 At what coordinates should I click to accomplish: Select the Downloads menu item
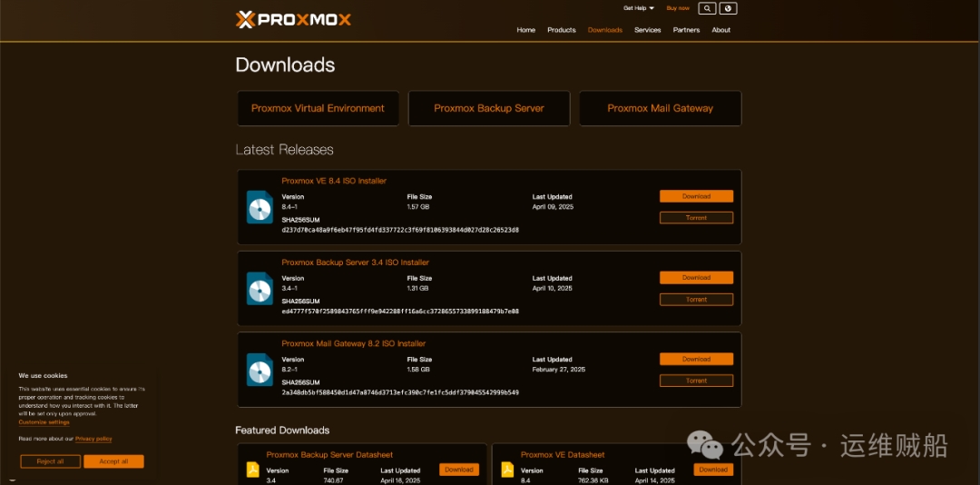[605, 30]
